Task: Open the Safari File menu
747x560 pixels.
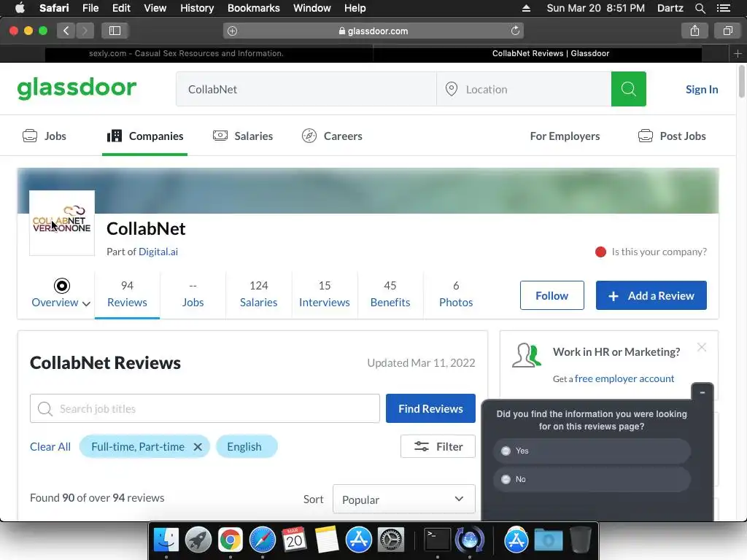Action: click(90, 8)
